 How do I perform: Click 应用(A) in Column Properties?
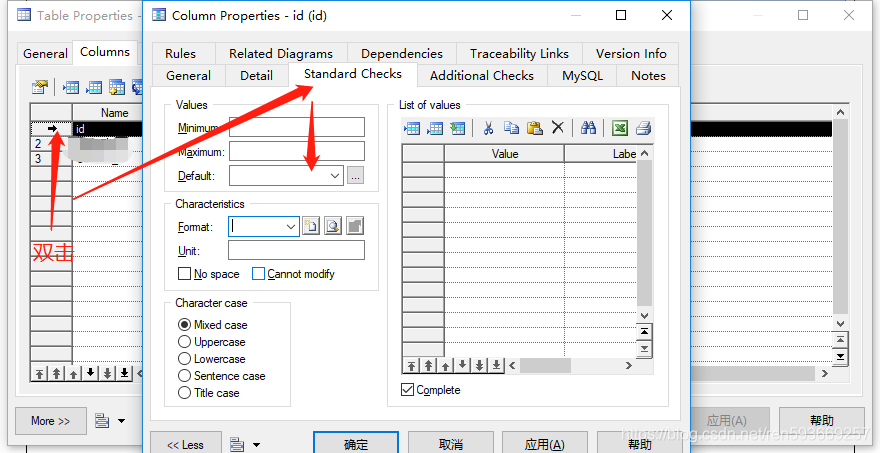(x=544, y=443)
